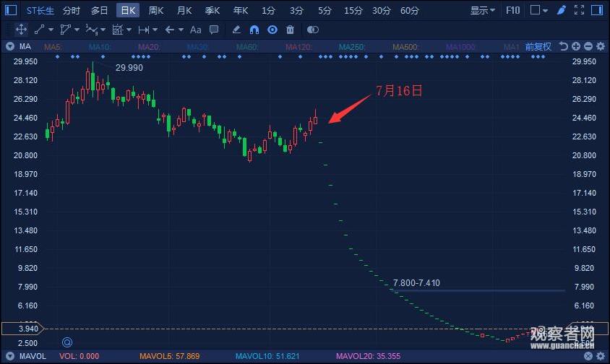Toggle the right sidebar panel icon
Screen dimensions: 610x364
click(x=597, y=10)
